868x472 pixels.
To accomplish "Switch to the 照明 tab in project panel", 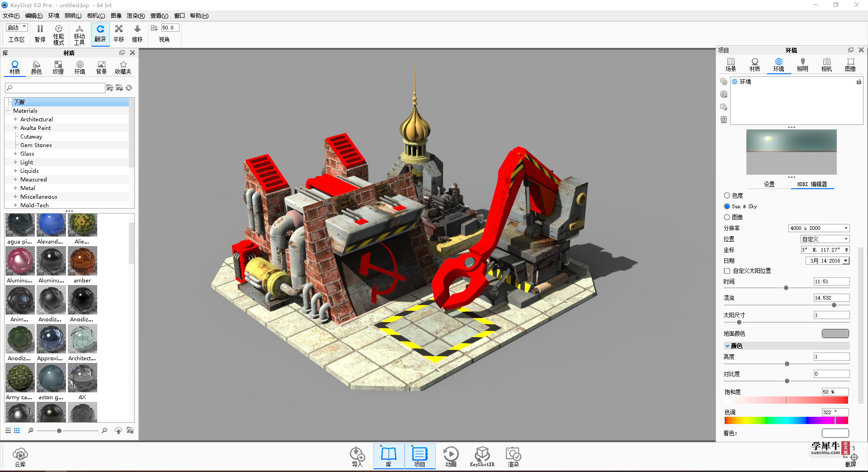I will tap(802, 65).
